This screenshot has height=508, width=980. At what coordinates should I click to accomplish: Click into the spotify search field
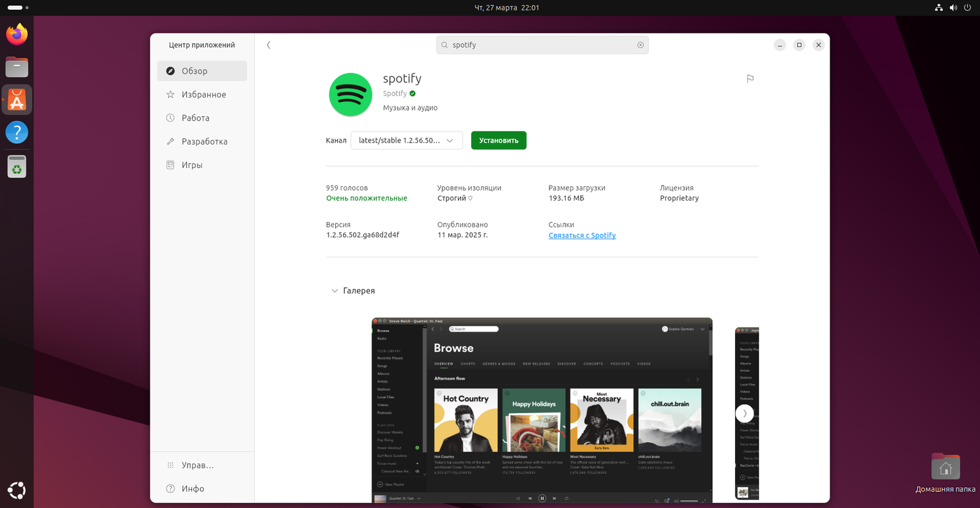pyautogui.click(x=542, y=45)
